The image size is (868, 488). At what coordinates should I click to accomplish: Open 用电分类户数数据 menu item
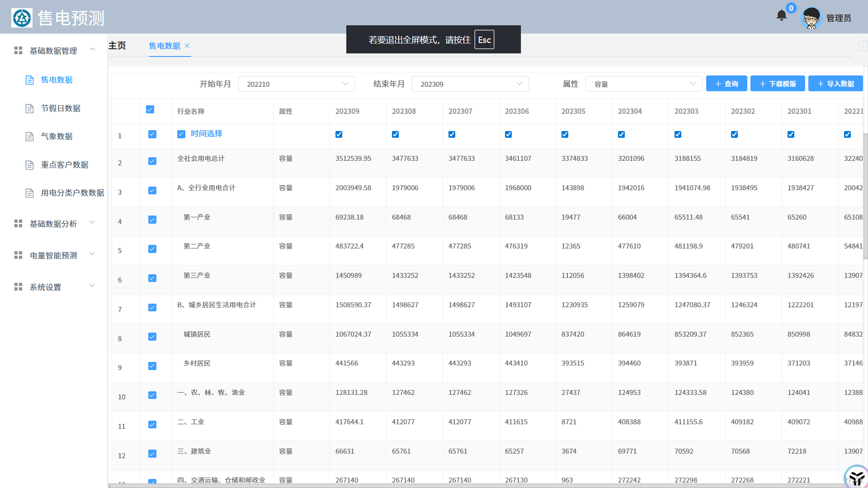pos(72,193)
